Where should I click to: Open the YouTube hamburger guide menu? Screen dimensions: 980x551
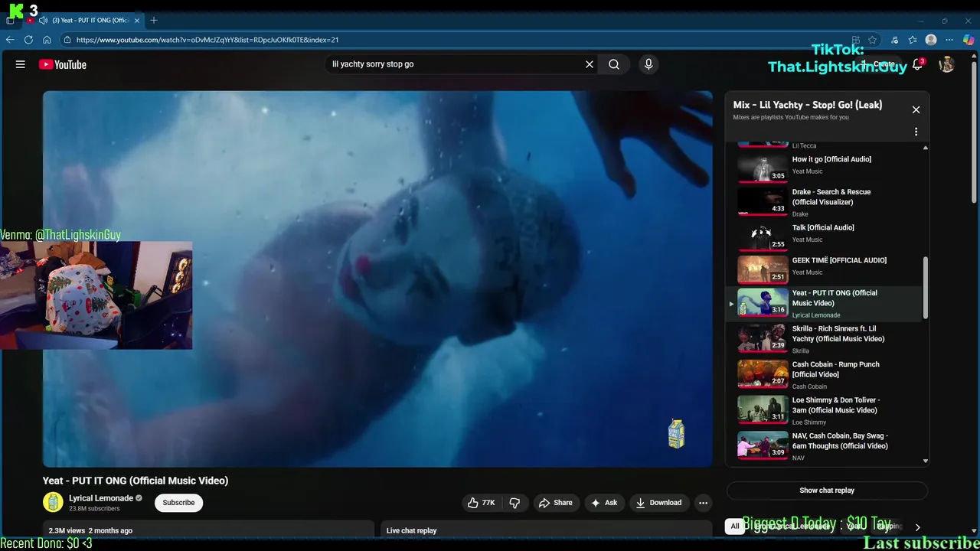(21, 64)
